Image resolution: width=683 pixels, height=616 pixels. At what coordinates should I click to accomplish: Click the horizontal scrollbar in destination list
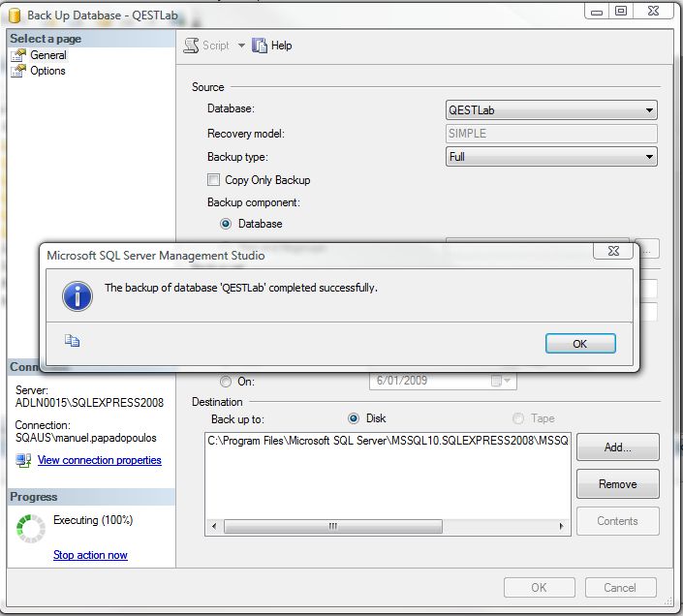pyautogui.click(x=388, y=527)
